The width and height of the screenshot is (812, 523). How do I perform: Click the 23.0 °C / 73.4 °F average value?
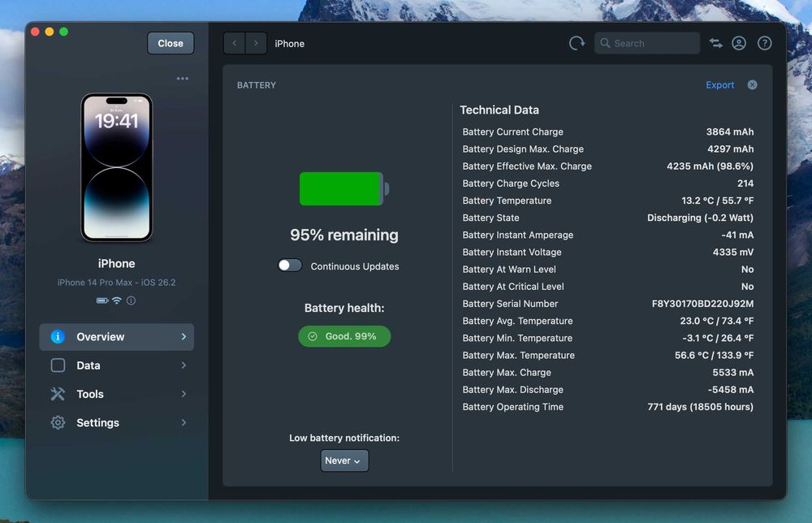pos(717,321)
